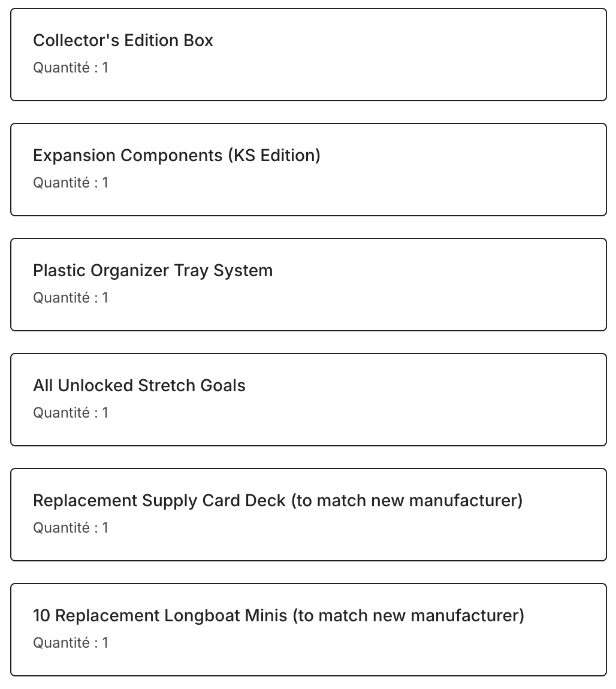Click the quantity under Expansion Components
Viewport: 616px width, 689px height.
(x=71, y=183)
